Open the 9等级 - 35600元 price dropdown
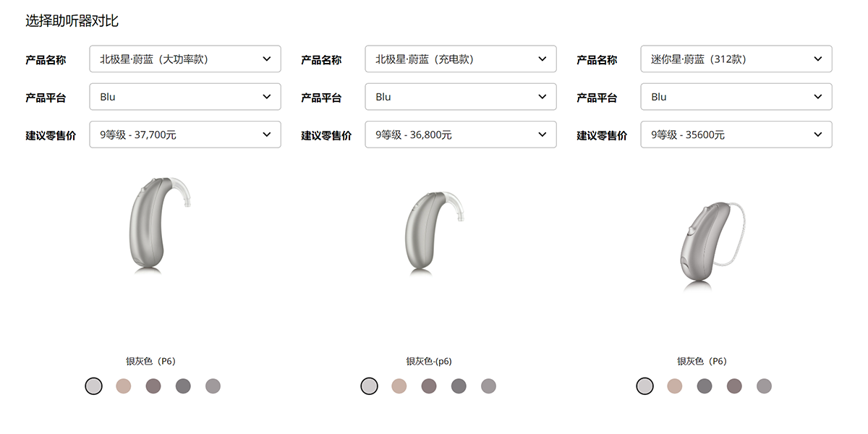 click(x=736, y=135)
